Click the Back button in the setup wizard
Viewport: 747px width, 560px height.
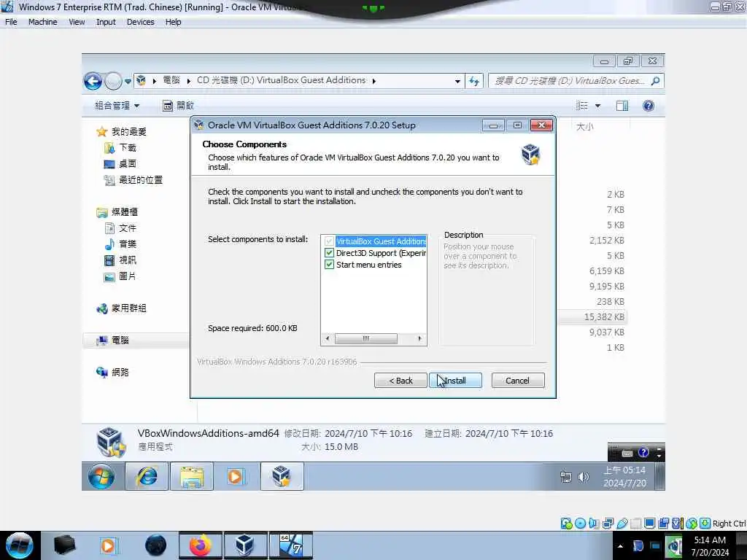click(x=400, y=381)
